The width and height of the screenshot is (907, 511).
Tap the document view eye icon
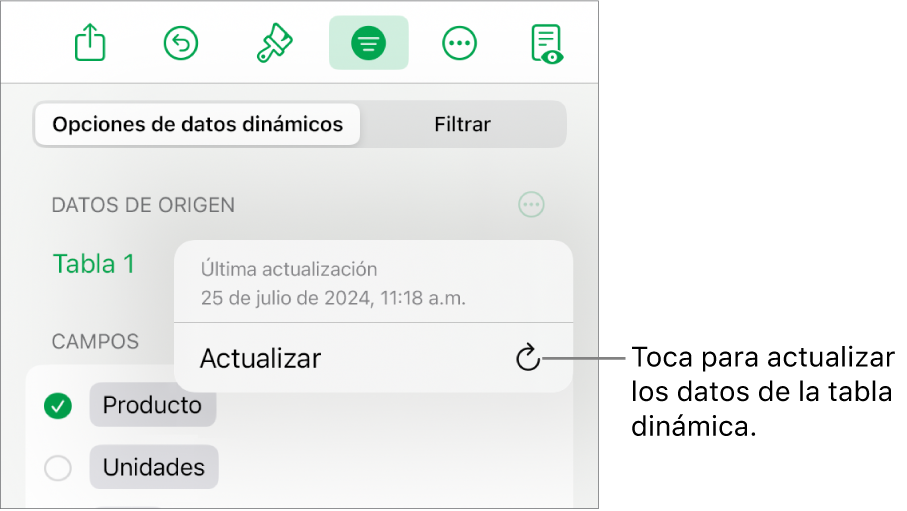coord(547,43)
